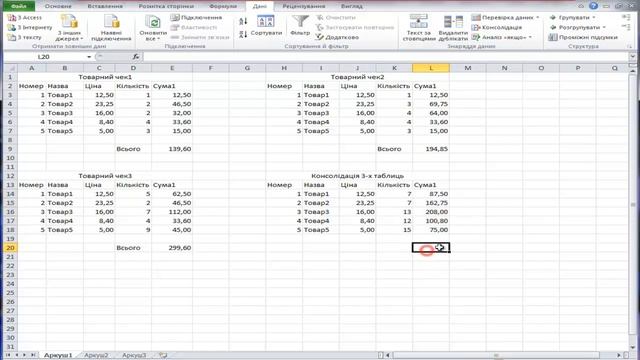Go to the last sheet
The image size is (640, 360).
tap(32, 355)
